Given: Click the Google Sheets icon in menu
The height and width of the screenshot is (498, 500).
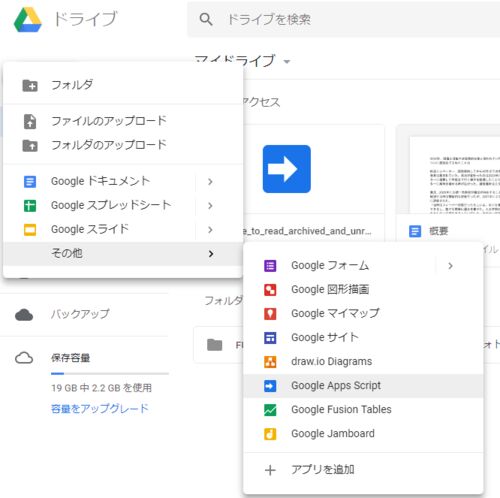Looking at the screenshot, I should pos(30,206).
